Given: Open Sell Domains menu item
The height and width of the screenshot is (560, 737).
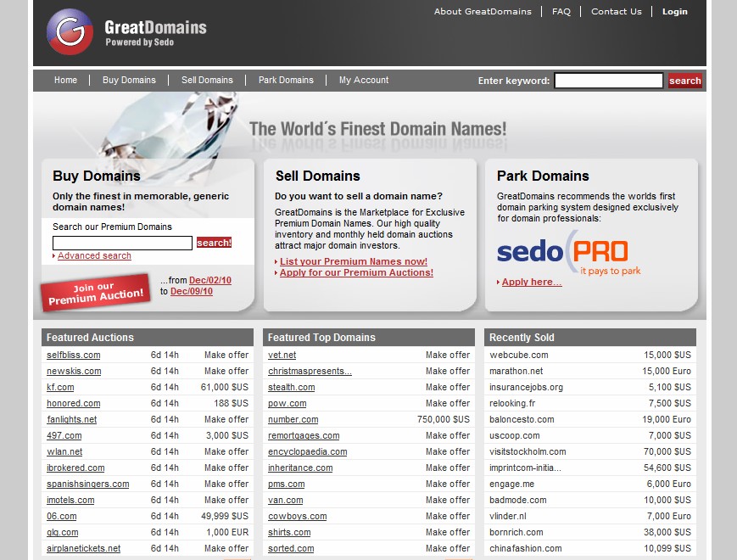Looking at the screenshot, I should [207, 80].
